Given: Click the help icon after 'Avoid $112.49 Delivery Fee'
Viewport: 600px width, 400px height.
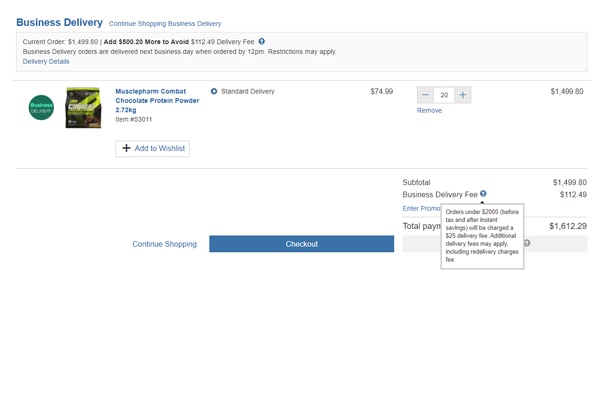Looking at the screenshot, I should click(x=262, y=42).
